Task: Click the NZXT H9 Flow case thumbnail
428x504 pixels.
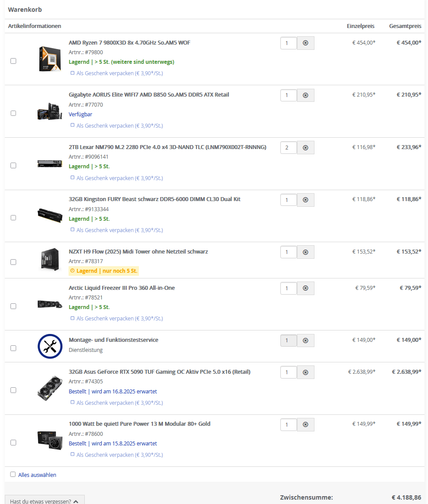Action: 50,259
